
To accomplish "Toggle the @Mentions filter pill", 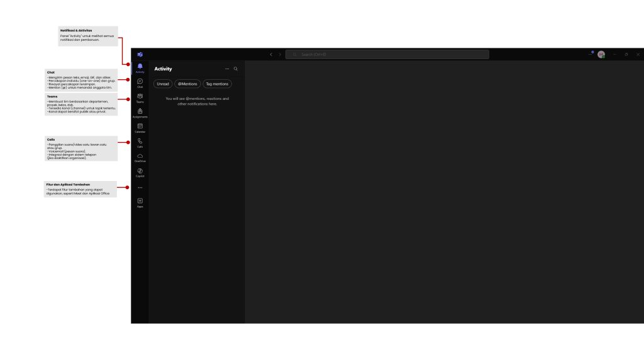I will pyautogui.click(x=187, y=84).
